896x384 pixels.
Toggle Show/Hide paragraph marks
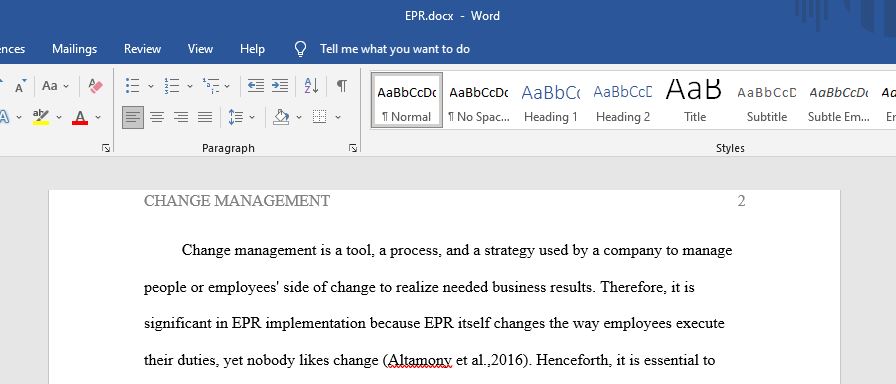coord(341,86)
